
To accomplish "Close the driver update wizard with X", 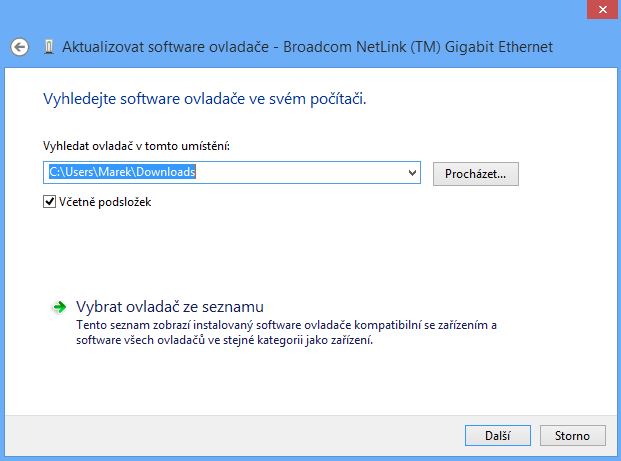I will coord(602,10).
